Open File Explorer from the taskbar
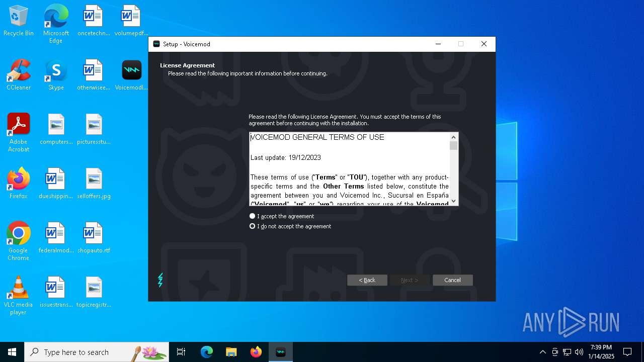 [231, 352]
